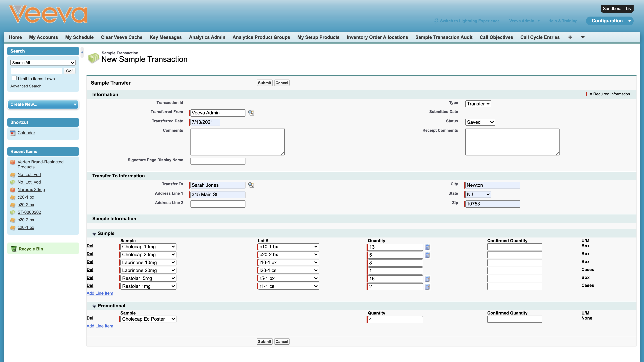The image size is (644, 362).
Task: Open the State dropdown showing NJ
Action: [x=478, y=194]
